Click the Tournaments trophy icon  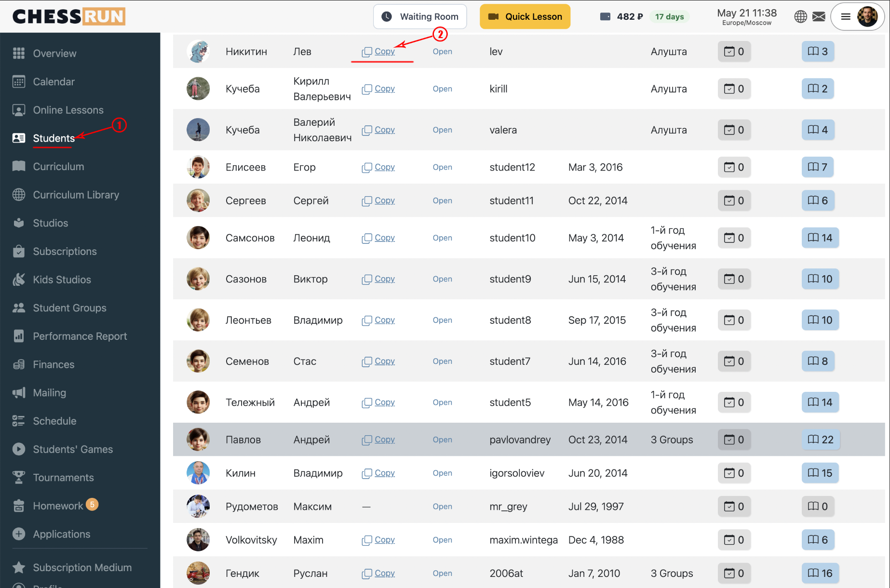19,478
